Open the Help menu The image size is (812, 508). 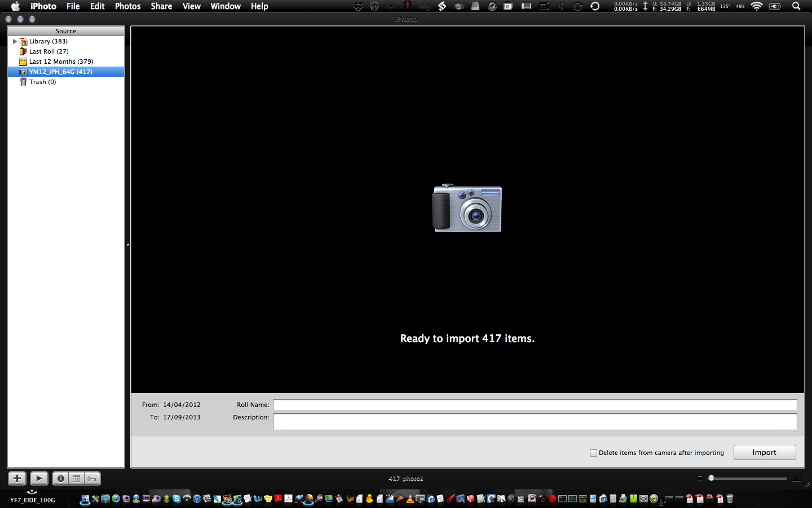tap(259, 6)
